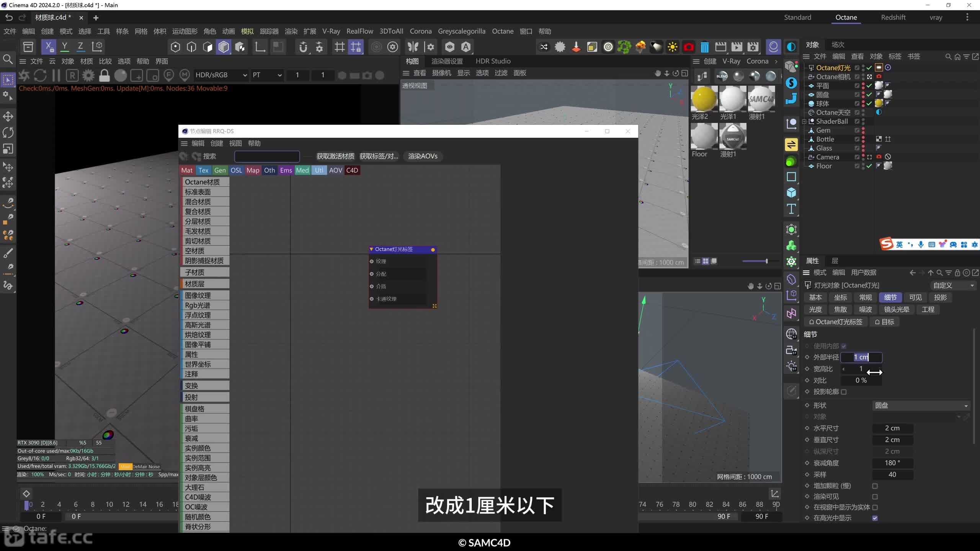Open the PT kernel dropdown

tap(267, 75)
